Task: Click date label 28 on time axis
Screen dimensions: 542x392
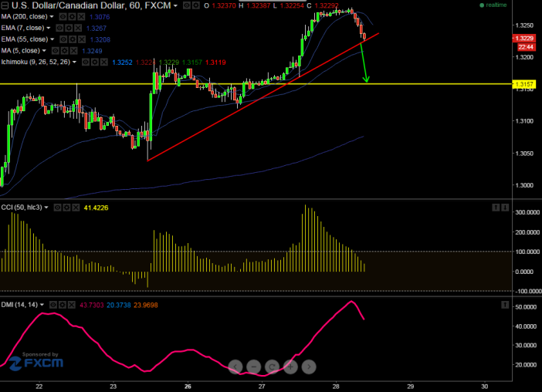Action: pyautogui.click(x=337, y=387)
